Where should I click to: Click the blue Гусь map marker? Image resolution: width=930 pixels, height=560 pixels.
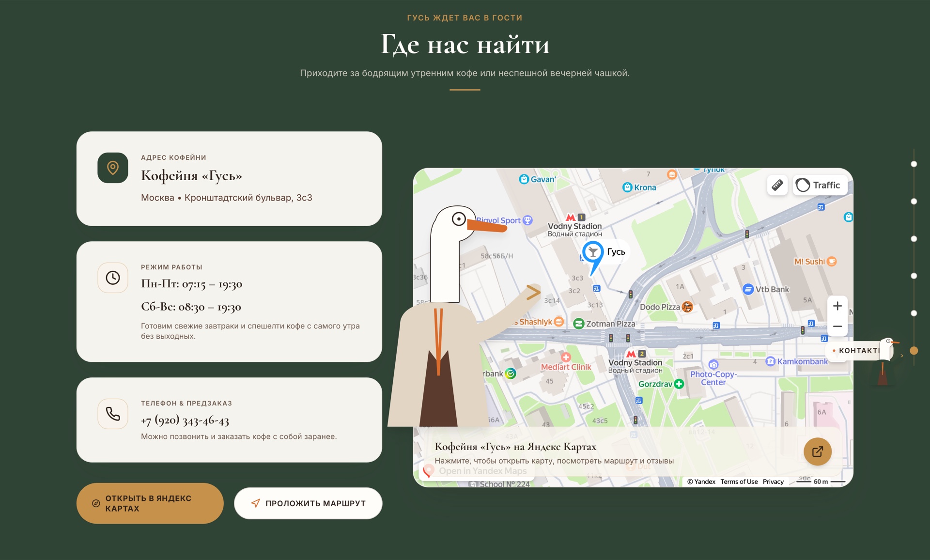coord(593,252)
